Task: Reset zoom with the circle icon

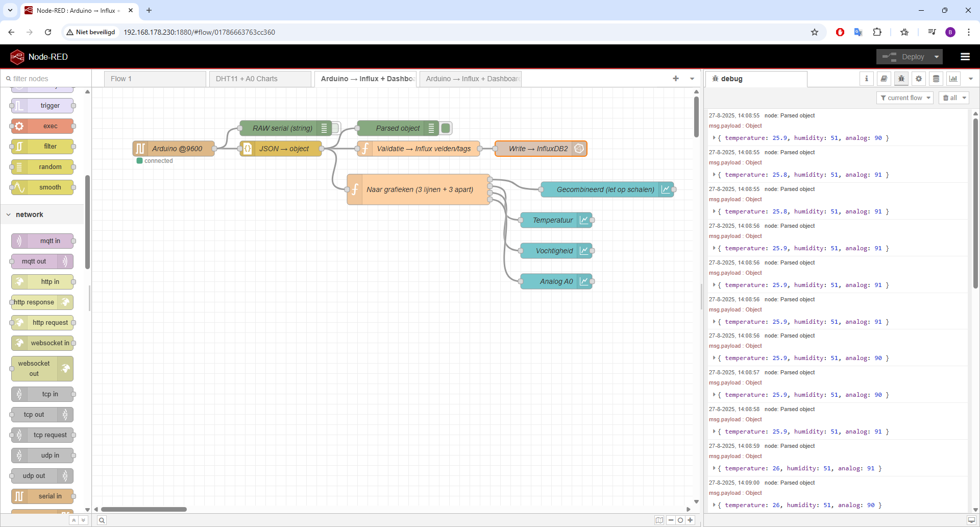Action: click(x=680, y=520)
